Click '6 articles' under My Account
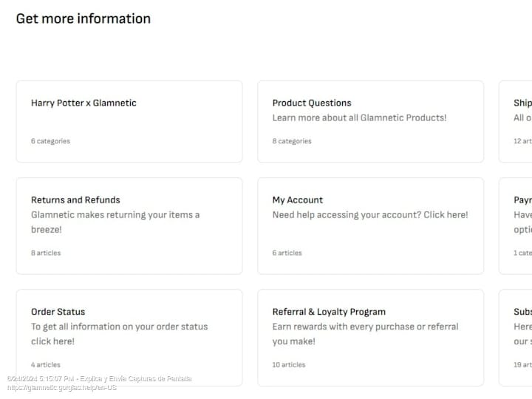This screenshot has width=532, height=399. point(287,253)
